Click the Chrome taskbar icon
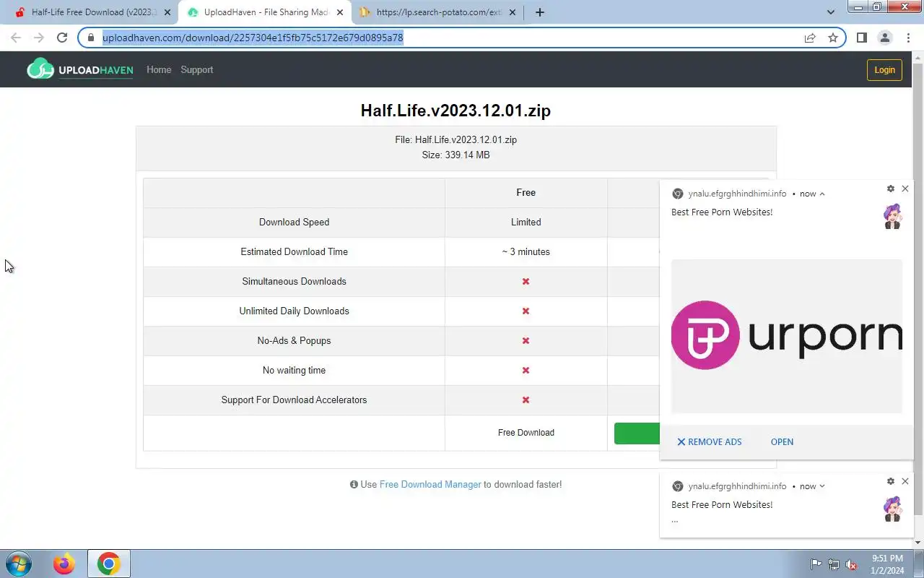The image size is (924, 578). 109,564
